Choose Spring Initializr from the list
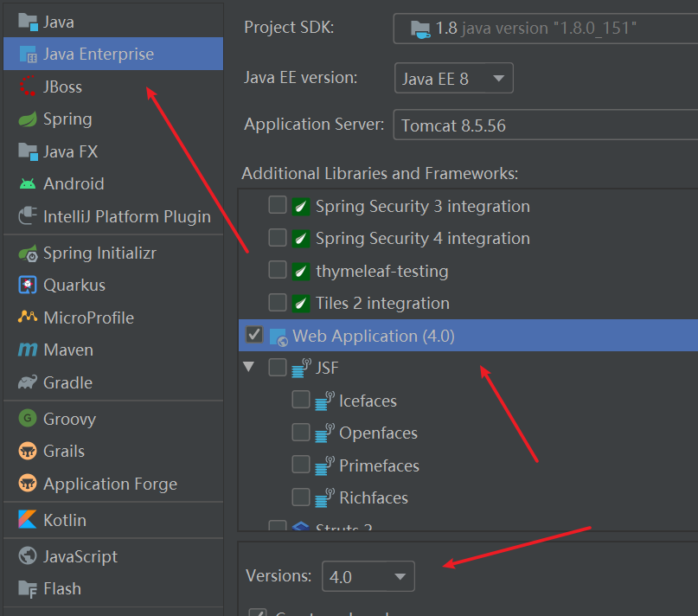Screen dimensions: 698x616 click(x=99, y=253)
